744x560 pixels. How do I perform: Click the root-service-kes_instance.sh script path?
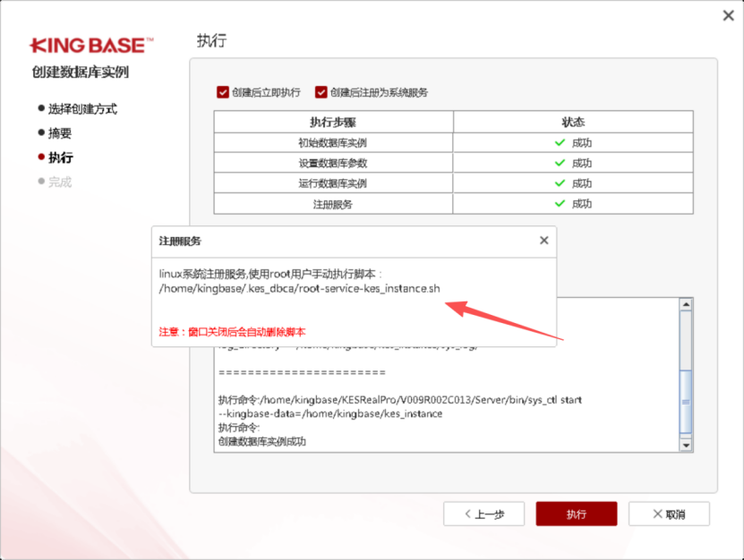[x=299, y=288]
